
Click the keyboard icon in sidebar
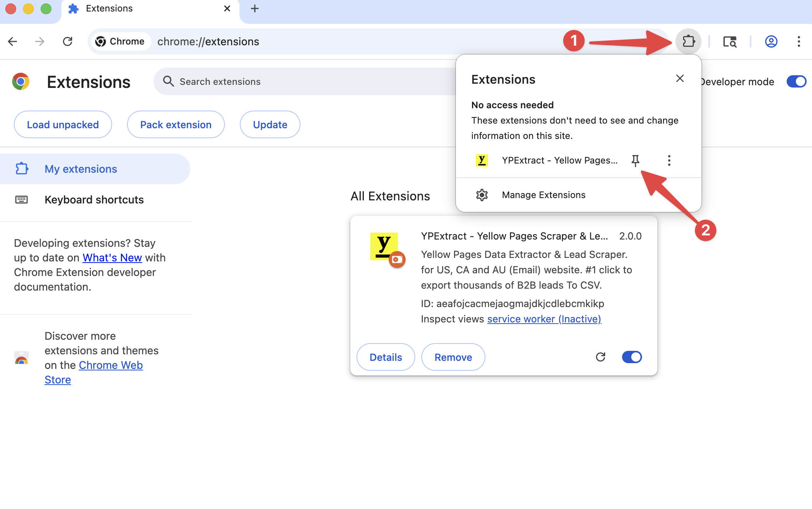(21, 200)
